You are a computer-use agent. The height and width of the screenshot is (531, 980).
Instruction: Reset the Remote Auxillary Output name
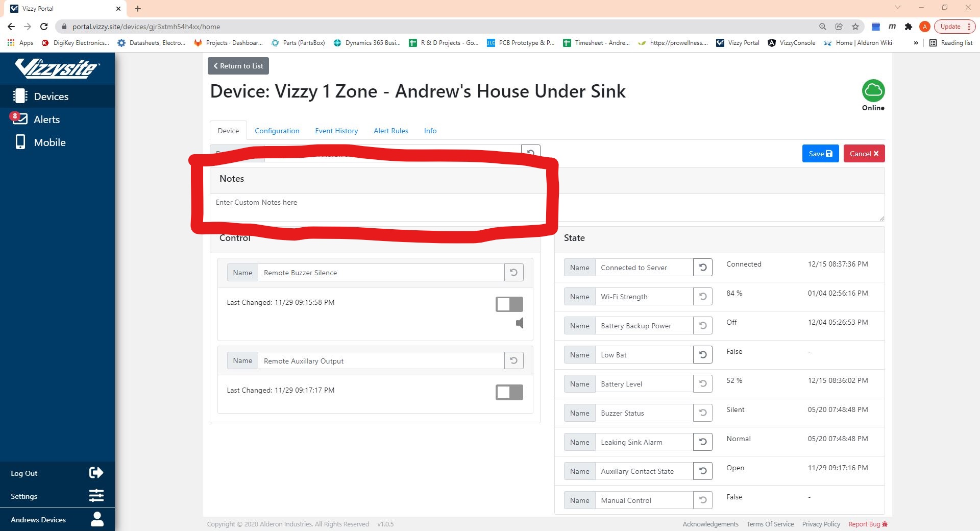(514, 360)
